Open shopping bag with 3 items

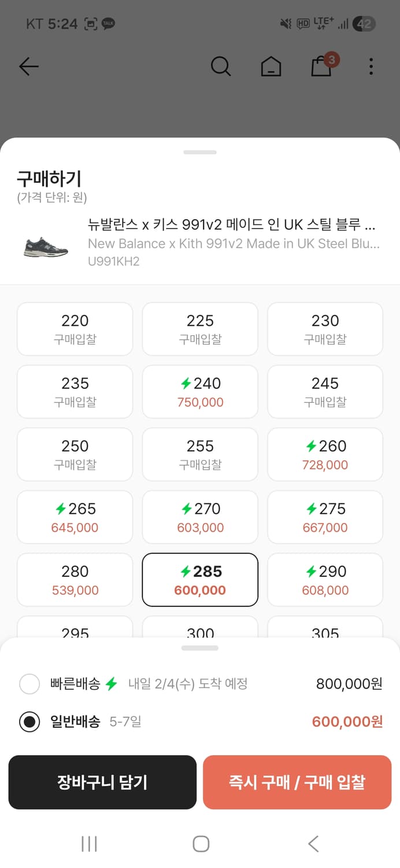321,66
